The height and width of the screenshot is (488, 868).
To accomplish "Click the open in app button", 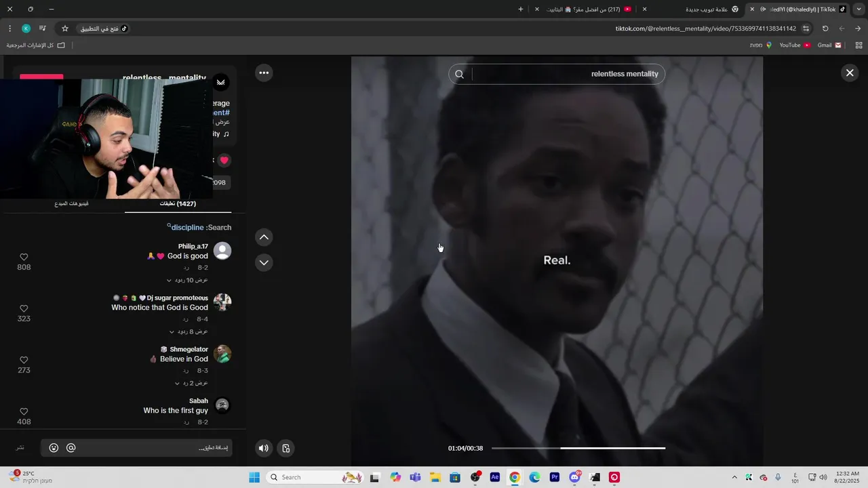I will coord(103,28).
